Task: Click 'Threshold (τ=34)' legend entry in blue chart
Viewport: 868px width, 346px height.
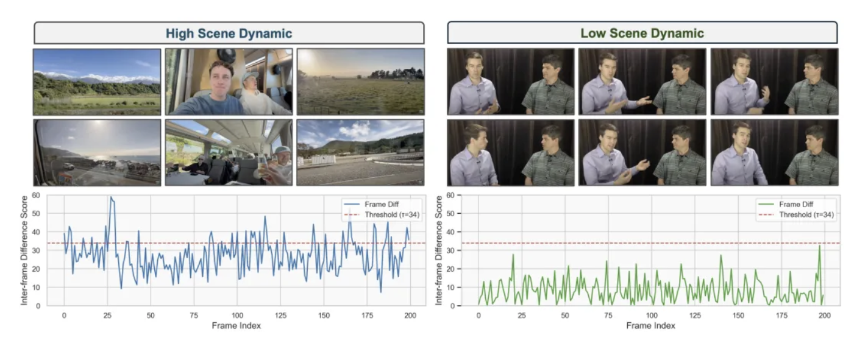Action: (x=383, y=214)
